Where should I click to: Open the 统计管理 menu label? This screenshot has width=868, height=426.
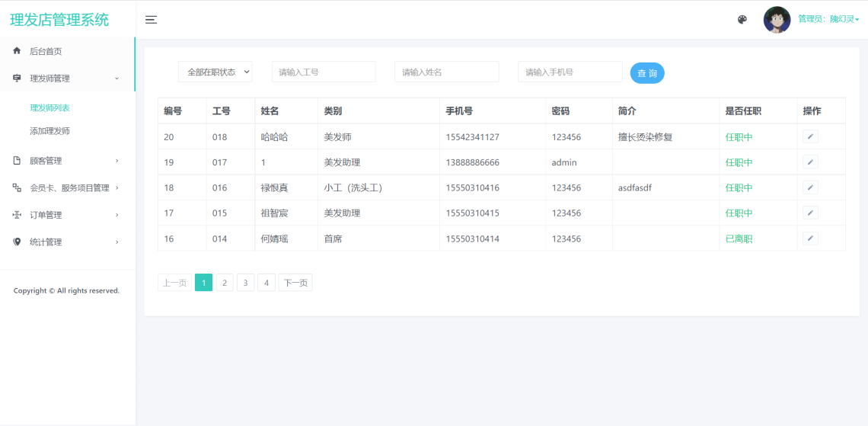pyautogui.click(x=46, y=242)
